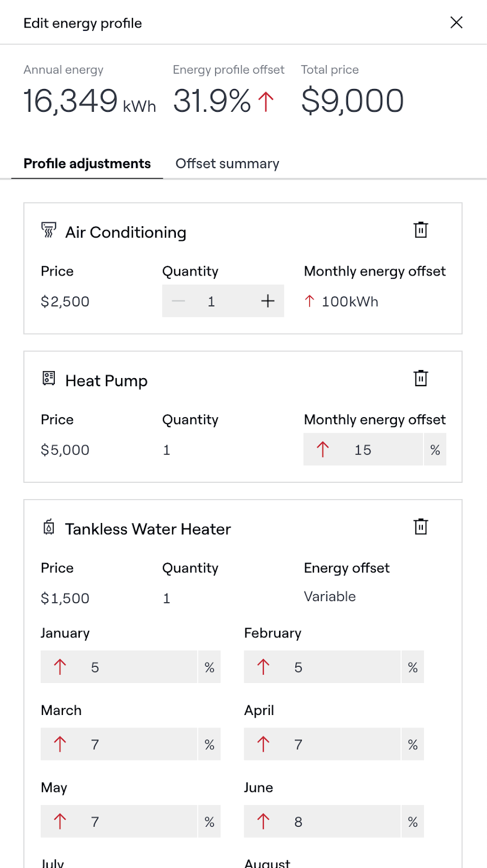Image resolution: width=487 pixels, height=868 pixels.
Task: Select the Profile adjustments tab
Action: 87,164
